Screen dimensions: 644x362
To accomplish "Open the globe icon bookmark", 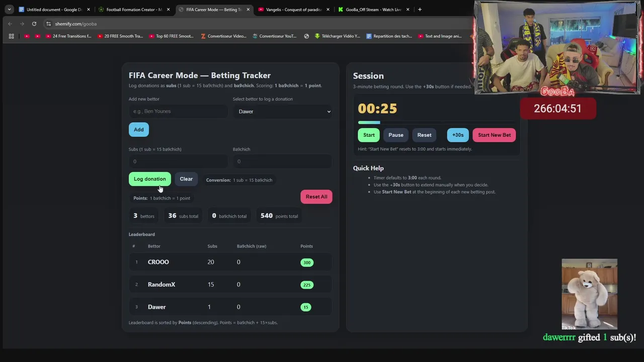I will coord(306,36).
